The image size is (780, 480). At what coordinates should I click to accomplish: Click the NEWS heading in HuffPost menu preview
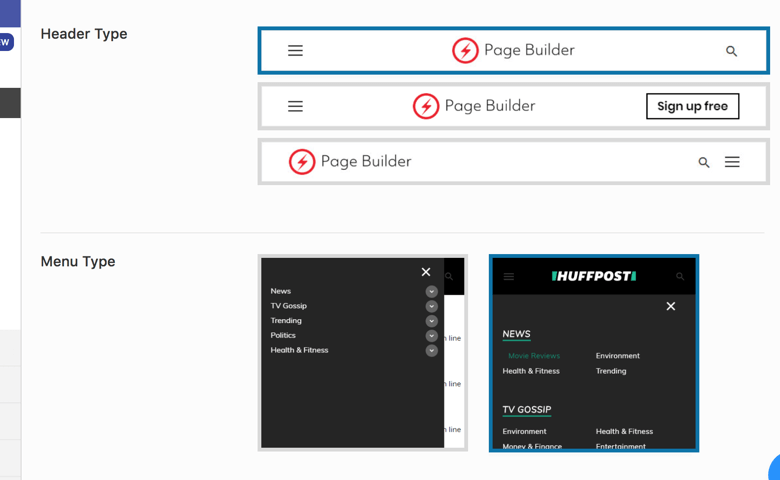click(x=516, y=334)
